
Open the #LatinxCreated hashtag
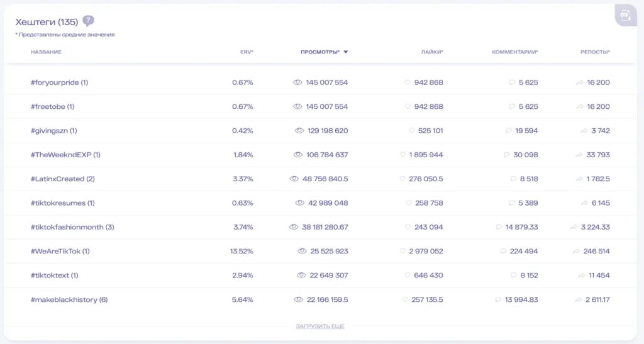[63, 179]
